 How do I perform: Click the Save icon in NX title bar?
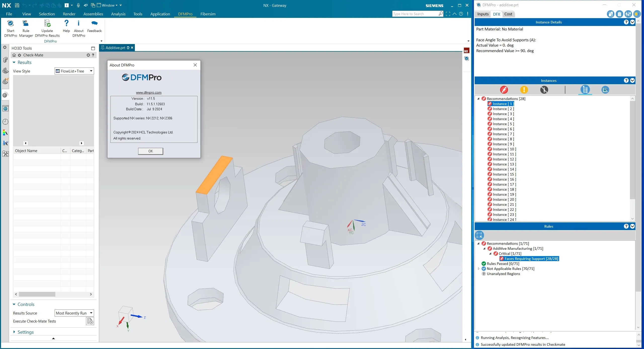(17, 5)
